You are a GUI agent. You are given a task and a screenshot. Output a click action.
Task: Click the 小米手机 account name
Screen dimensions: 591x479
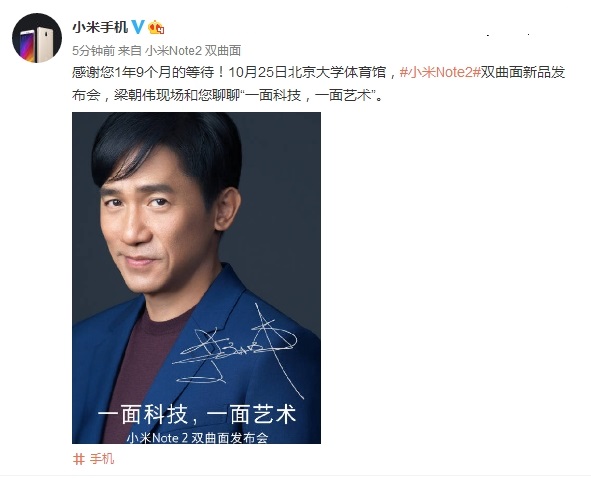point(100,27)
